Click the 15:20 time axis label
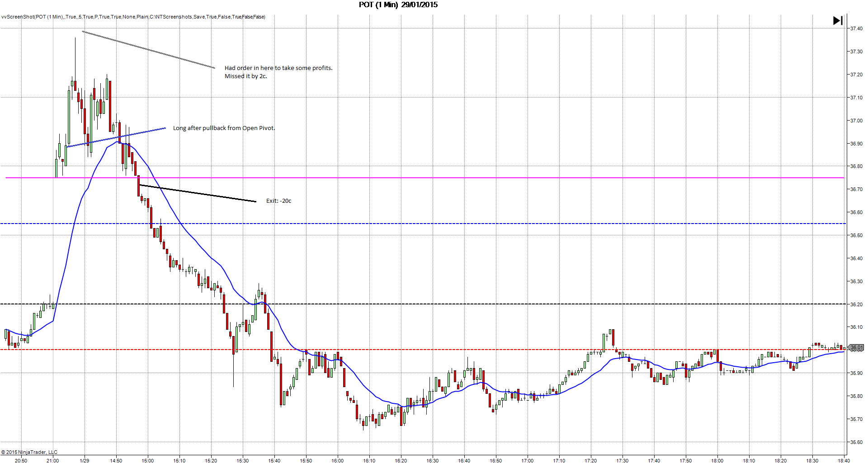Screen dimensions: 868x467 point(211,461)
